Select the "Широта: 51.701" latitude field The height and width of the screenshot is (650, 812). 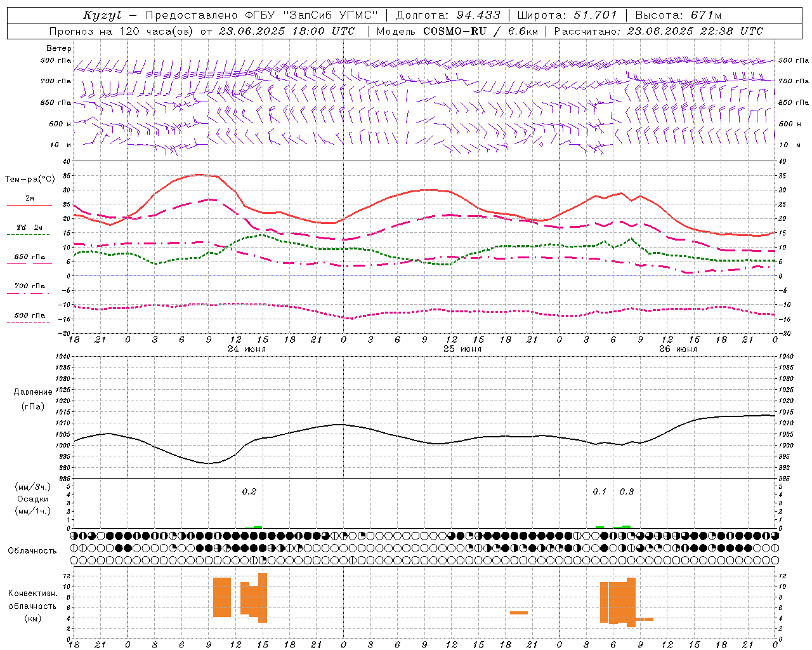click(x=567, y=15)
